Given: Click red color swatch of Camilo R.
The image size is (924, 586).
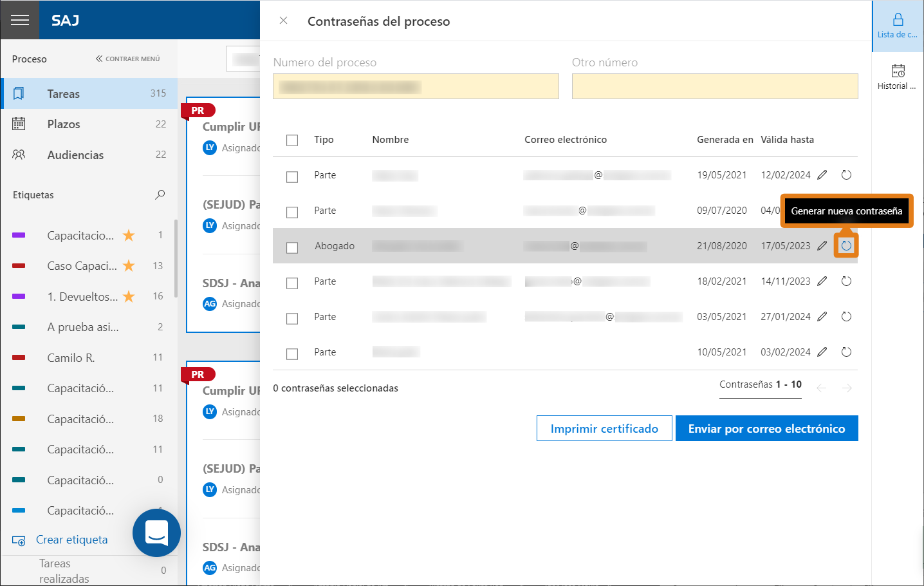Looking at the screenshot, I should click(19, 357).
